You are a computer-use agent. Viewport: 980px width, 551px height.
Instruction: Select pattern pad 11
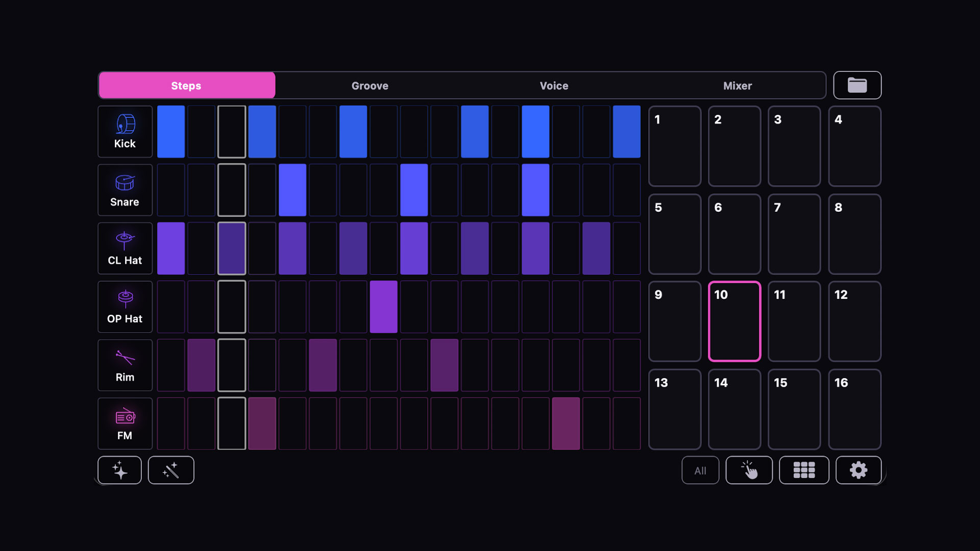point(794,321)
